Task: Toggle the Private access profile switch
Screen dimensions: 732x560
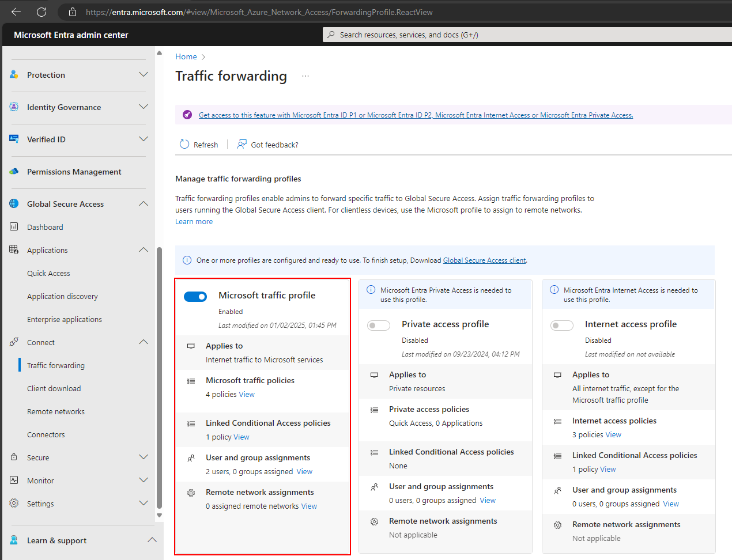Action: point(379,326)
